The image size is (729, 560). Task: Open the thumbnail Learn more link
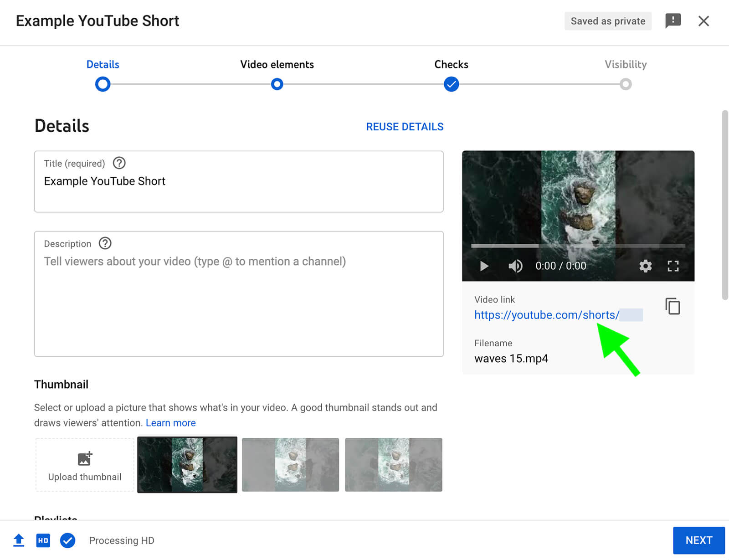170,422
